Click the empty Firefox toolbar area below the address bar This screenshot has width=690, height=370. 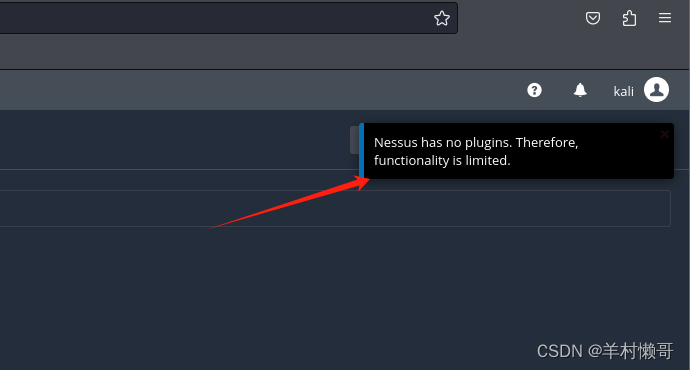(343, 51)
